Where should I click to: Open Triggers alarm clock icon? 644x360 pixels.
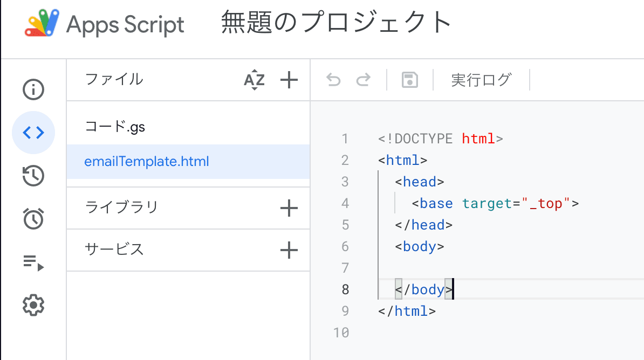coord(33,218)
